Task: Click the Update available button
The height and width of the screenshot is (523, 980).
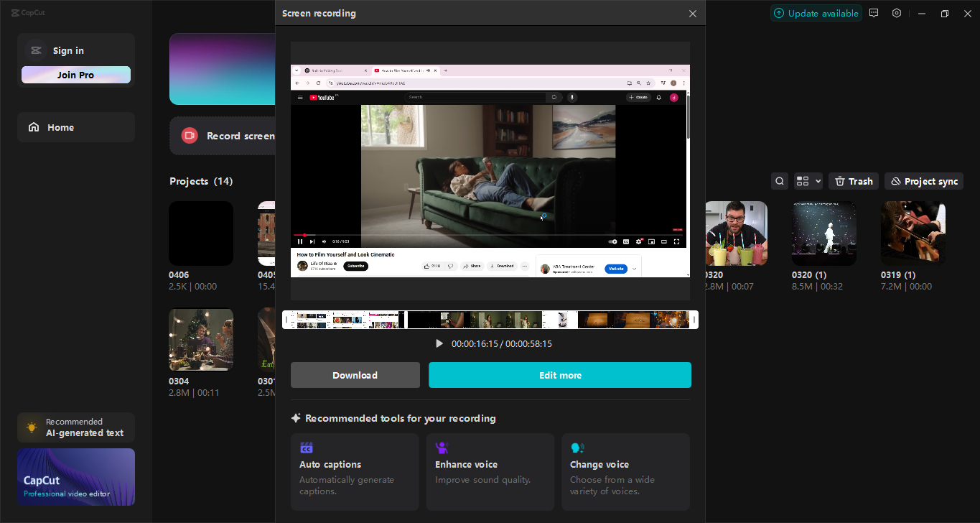Action: pyautogui.click(x=816, y=13)
